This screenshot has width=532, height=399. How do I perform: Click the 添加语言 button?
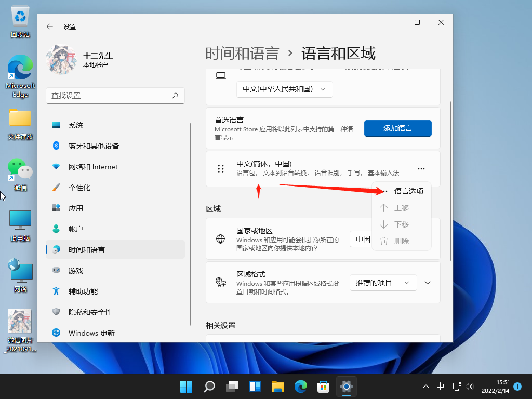397,128
